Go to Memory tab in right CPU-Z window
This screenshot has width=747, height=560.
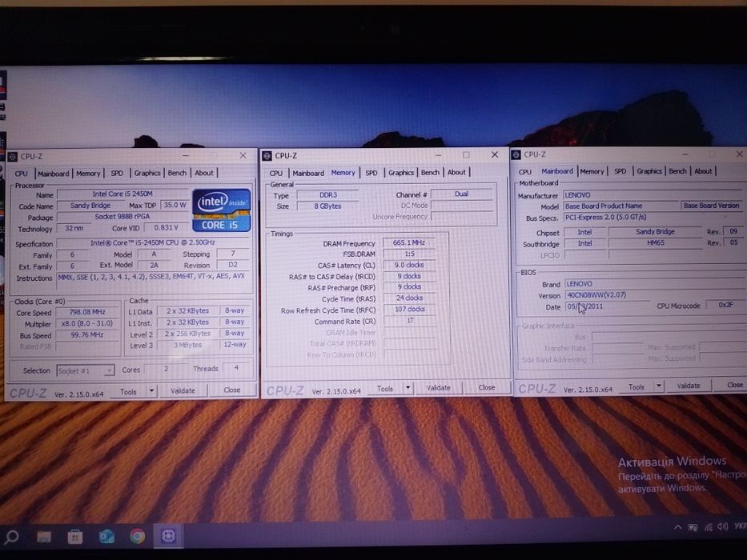(592, 171)
